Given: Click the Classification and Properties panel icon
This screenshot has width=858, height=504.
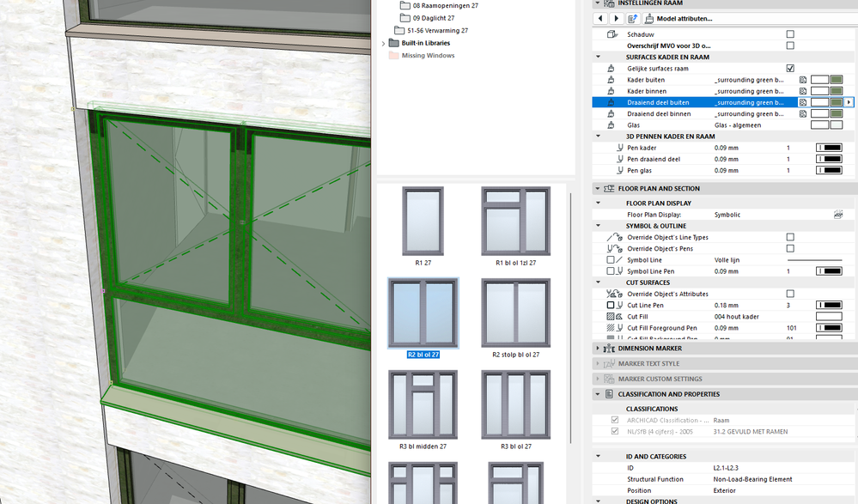Looking at the screenshot, I should click(609, 394).
